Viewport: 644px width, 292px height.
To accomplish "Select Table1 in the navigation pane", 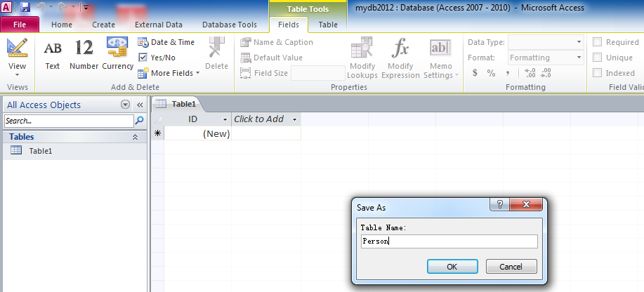I will tap(40, 151).
